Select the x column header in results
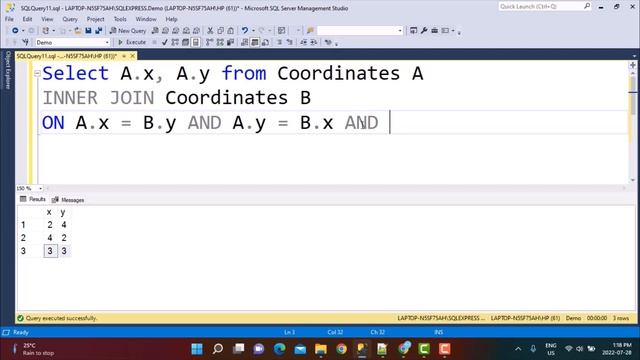640x360 pixels. pos(49,212)
